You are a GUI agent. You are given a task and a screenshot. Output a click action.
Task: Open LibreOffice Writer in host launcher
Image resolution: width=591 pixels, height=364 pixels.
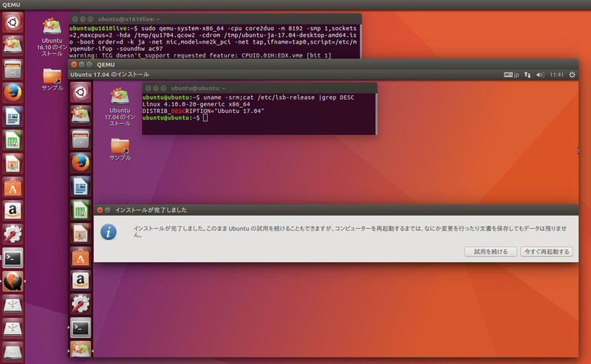pos(13,117)
